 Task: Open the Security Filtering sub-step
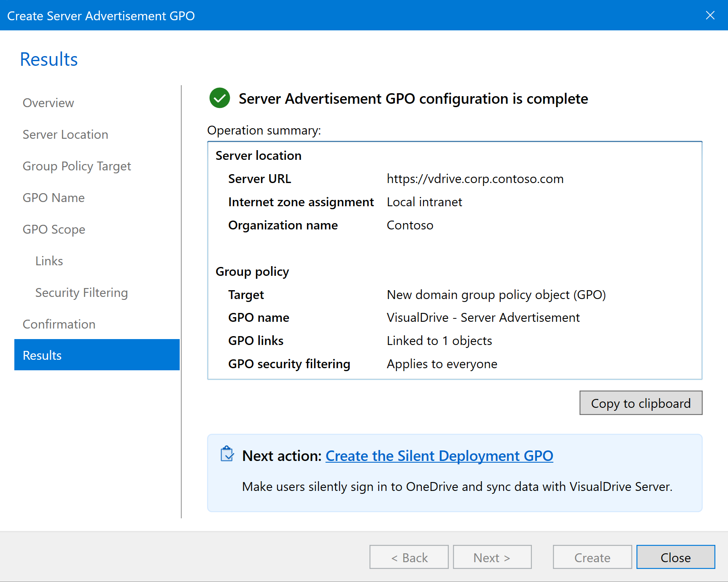81,293
